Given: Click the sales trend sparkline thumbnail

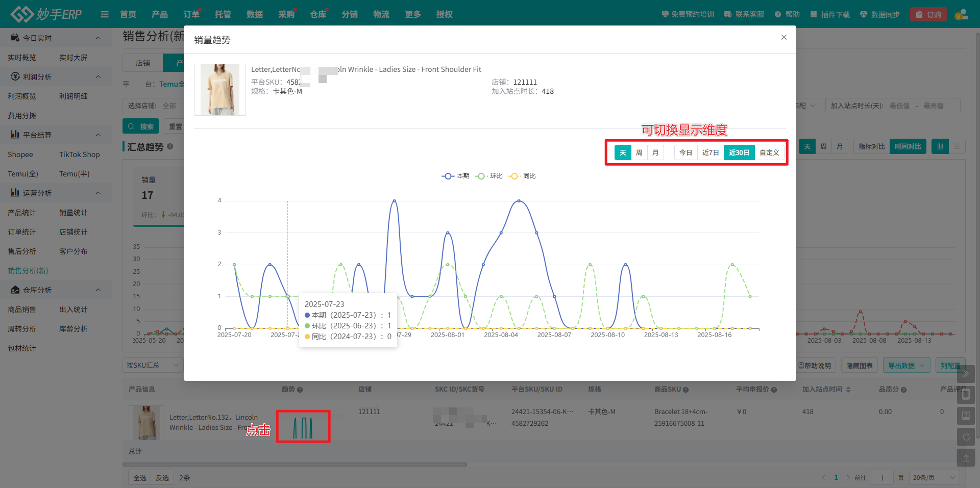Looking at the screenshot, I should 303,426.
